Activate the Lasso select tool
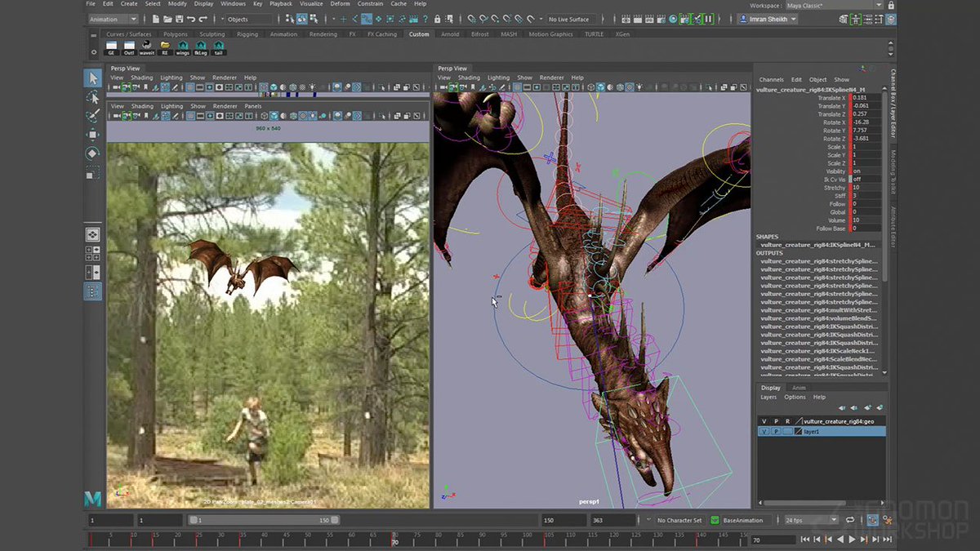This screenshot has height=551, width=980. pyautogui.click(x=92, y=97)
